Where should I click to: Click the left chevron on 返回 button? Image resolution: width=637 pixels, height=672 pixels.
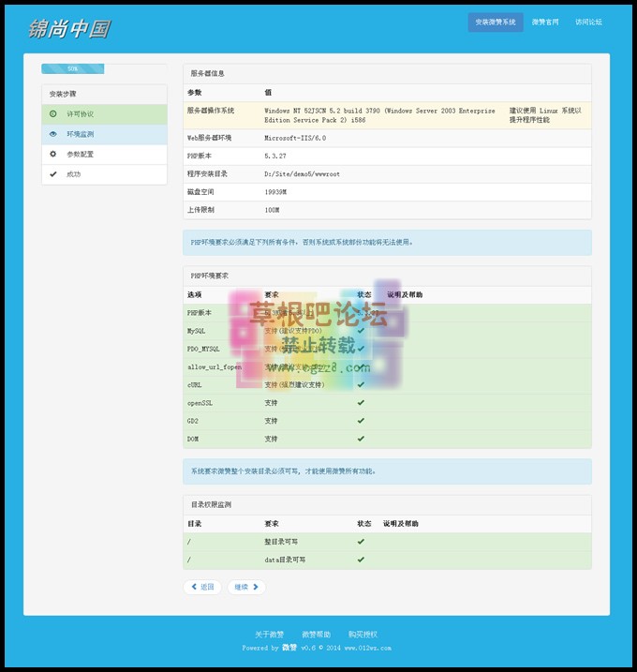click(x=194, y=587)
